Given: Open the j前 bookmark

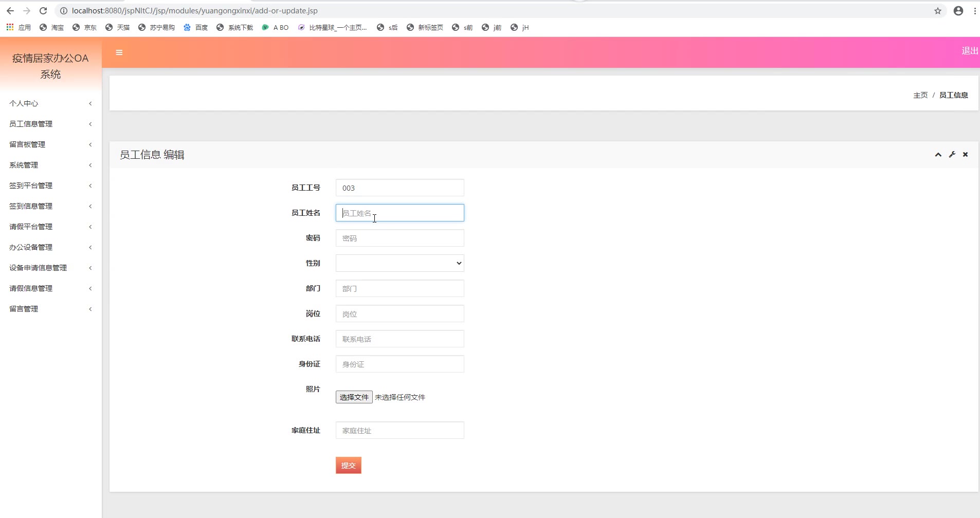Looking at the screenshot, I should 492,27.
